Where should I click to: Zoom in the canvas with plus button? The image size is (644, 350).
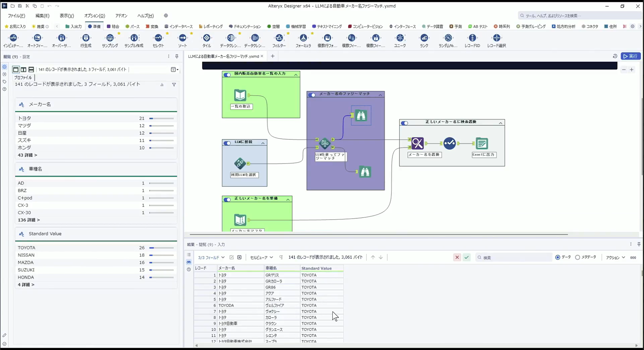(x=632, y=69)
